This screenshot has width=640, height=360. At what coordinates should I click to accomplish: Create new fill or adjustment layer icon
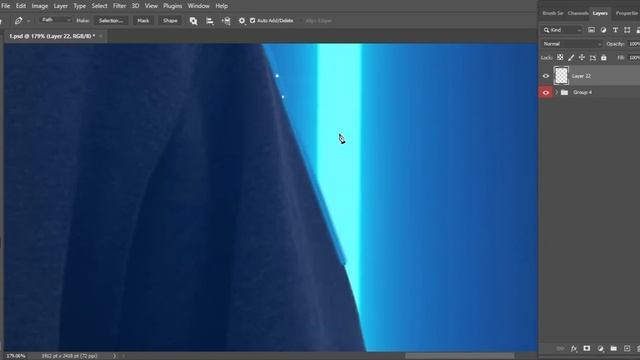coord(600,349)
